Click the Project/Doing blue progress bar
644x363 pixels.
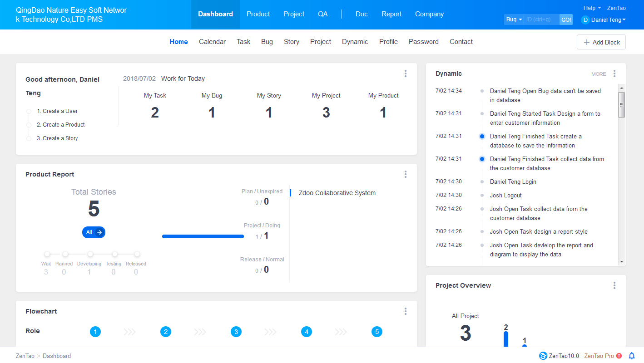[x=203, y=236]
